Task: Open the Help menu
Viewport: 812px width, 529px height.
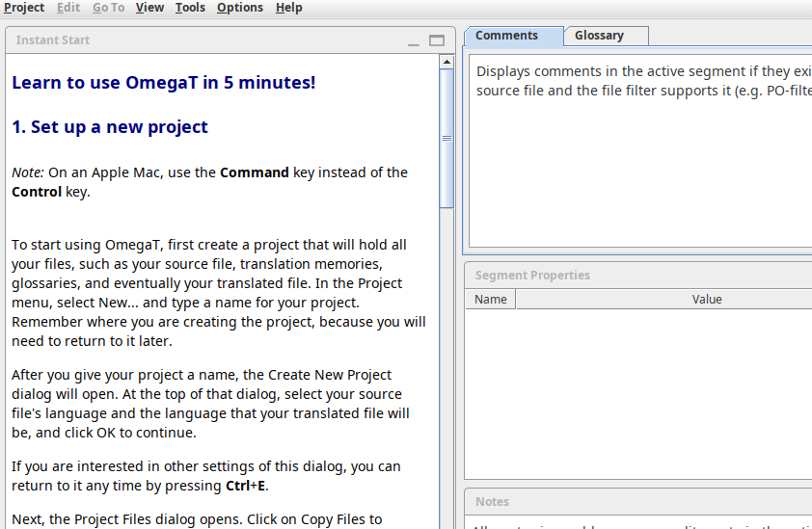Action: [288, 8]
